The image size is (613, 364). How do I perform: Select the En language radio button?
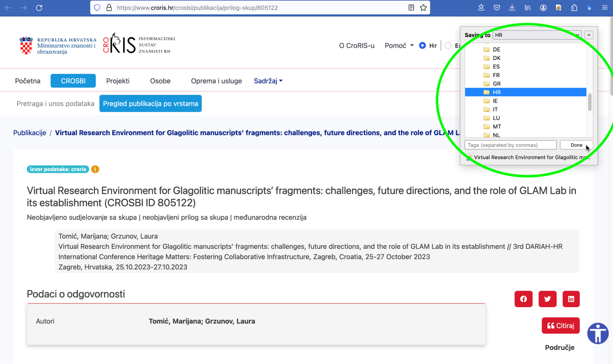tap(448, 45)
